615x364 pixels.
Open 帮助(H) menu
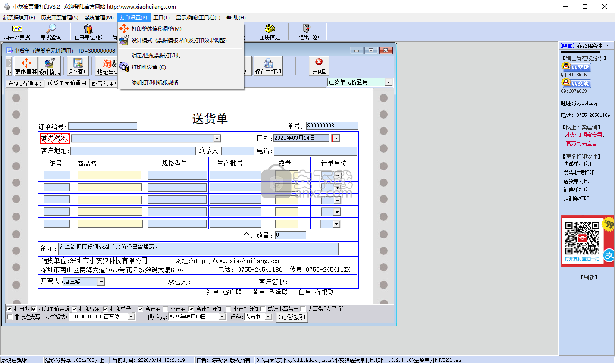click(236, 18)
